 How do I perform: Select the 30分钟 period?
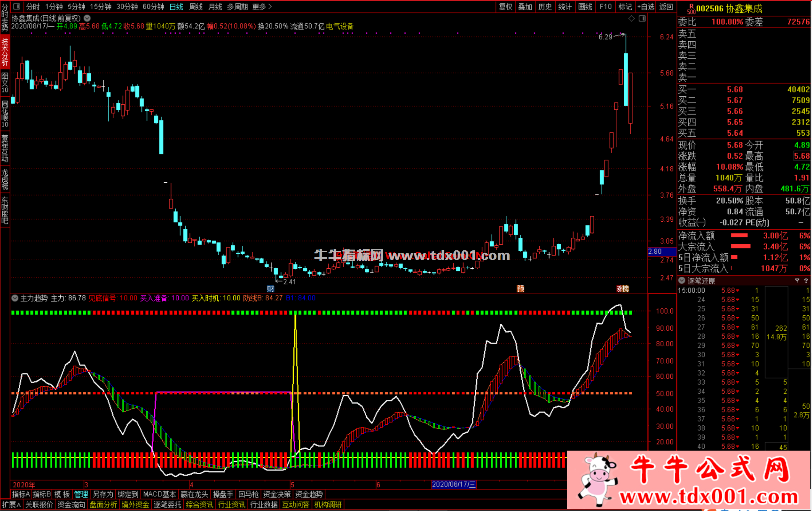coord(127,7)
